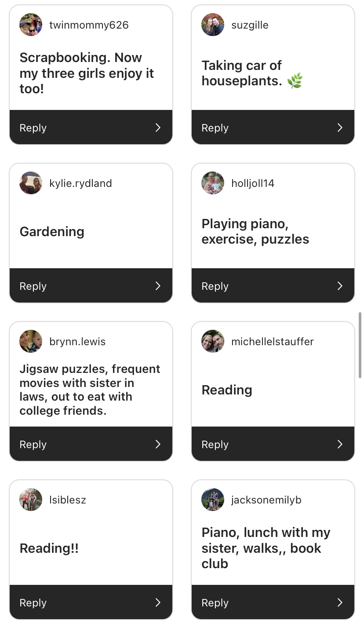
Task: Click chevron on the Gardening response card
Action: [x=158, y=286]
